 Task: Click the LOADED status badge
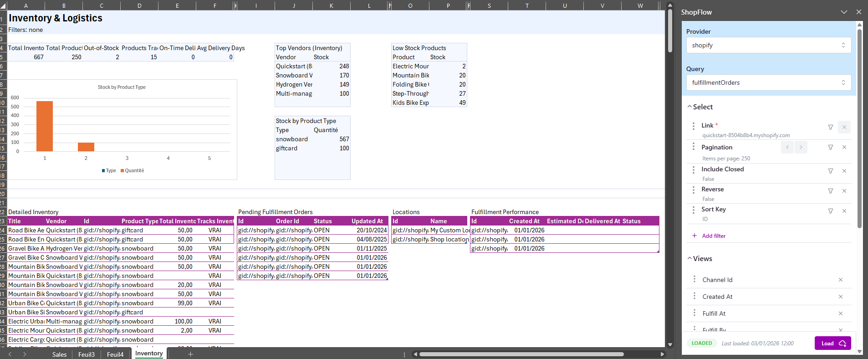click(x=702, y=343)
